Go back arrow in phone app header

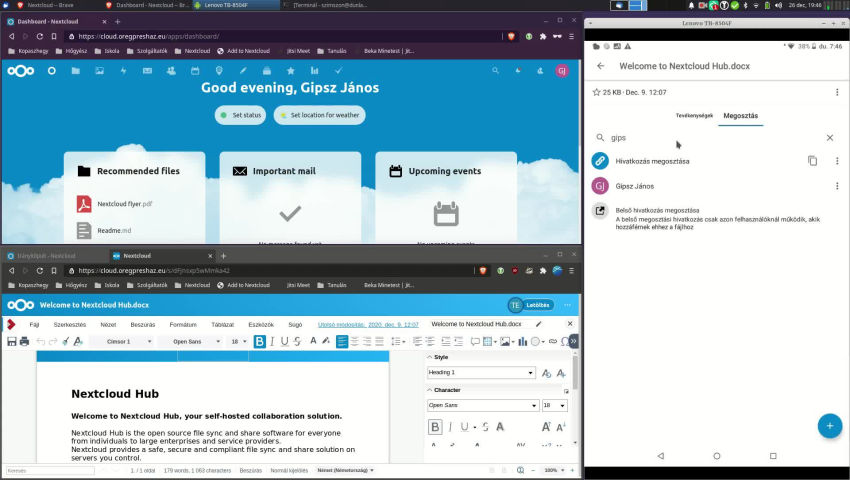pos(600,66)
